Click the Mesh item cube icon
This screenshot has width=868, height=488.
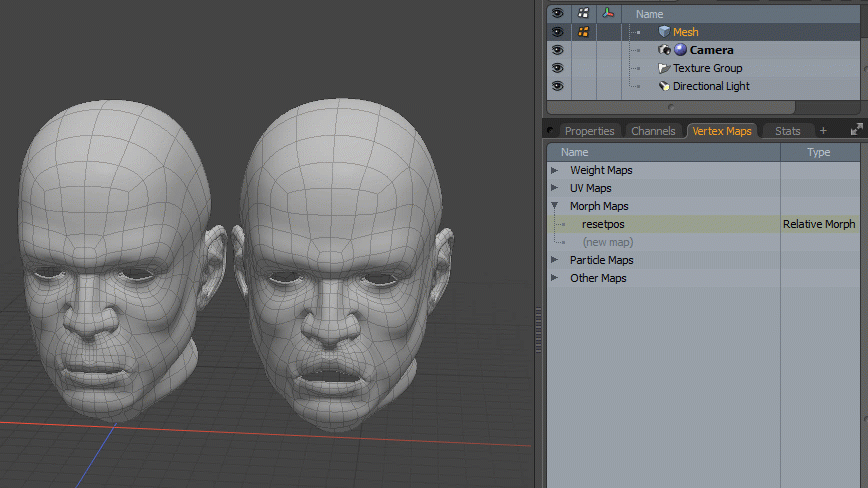pos(664,32)
